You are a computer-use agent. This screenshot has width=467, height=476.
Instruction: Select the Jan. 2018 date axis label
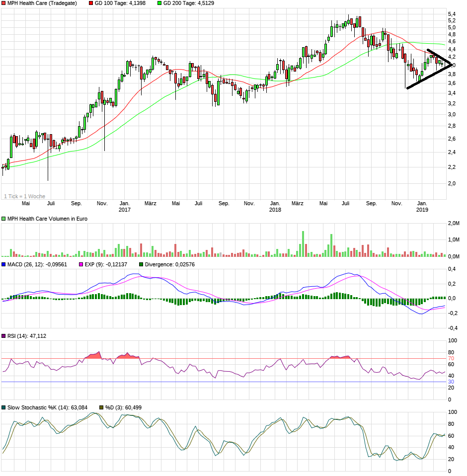click(275, 206)
